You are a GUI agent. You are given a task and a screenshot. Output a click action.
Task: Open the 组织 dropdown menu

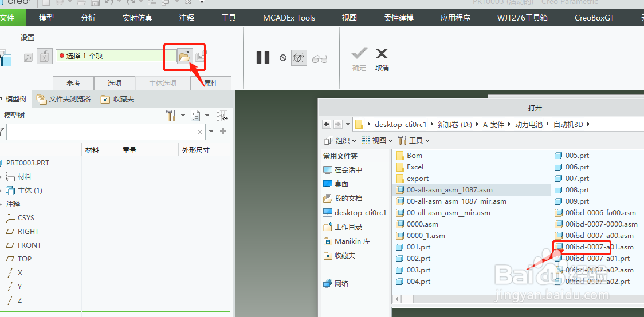tap(340, 140)
